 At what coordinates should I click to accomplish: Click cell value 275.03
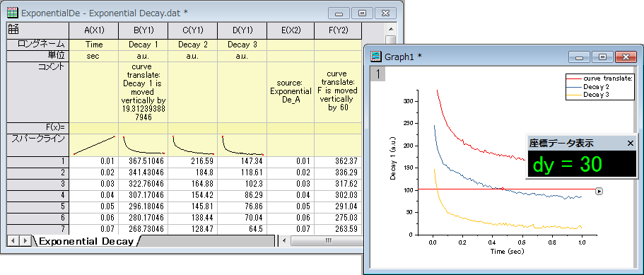338,217
